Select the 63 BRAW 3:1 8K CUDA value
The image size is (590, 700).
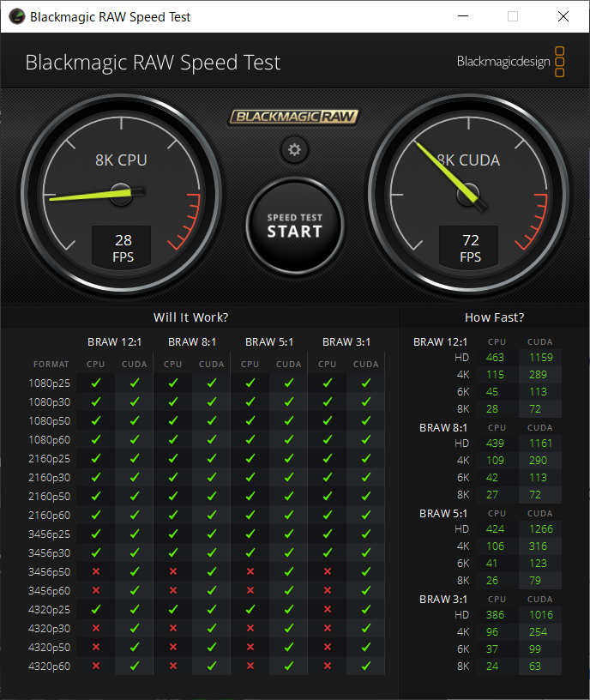point(534,666)
